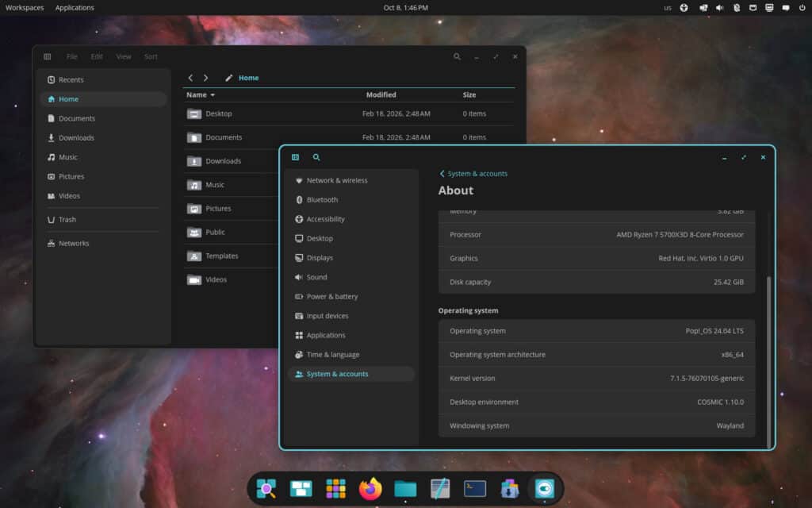Open COSMIC Files from the dock
812x508 pixels.
(405, 488)
